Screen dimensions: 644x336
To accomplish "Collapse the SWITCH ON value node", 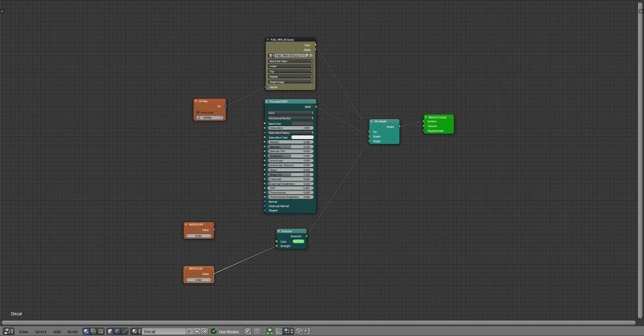I will (186, 268).
